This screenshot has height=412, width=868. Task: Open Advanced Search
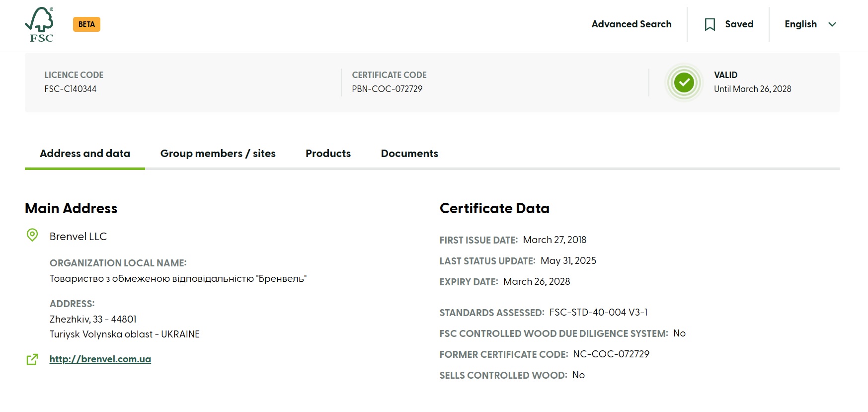[x=631, y=24]
